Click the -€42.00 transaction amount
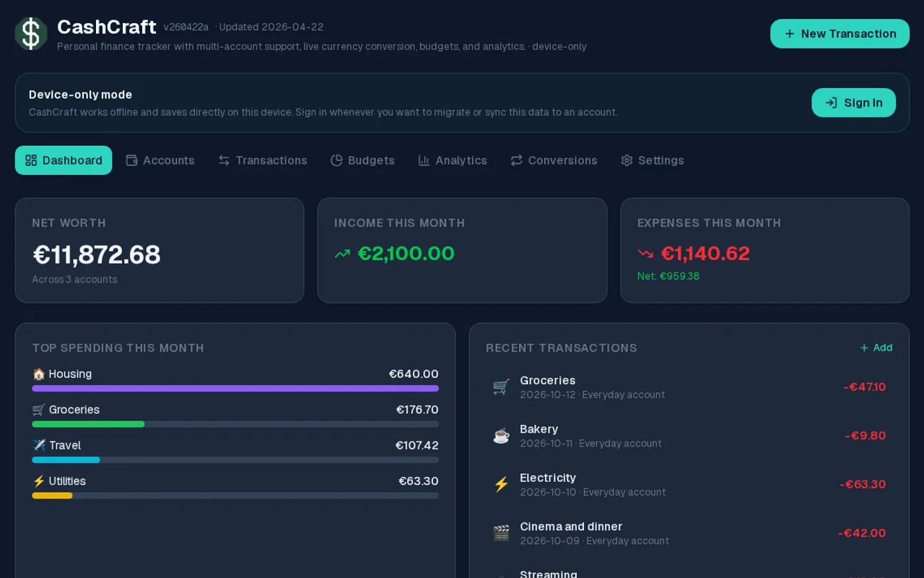 click(x=862, y=533)
